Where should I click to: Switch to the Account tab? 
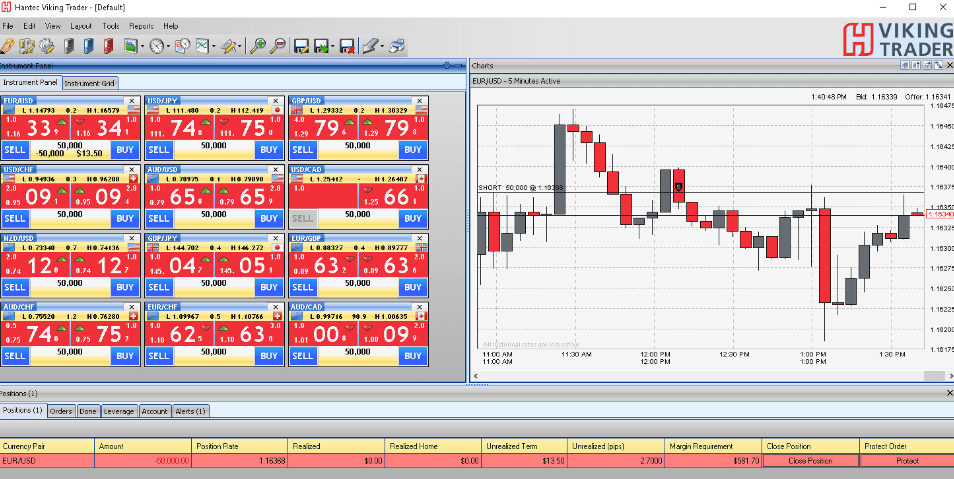(x=155, y=411)
